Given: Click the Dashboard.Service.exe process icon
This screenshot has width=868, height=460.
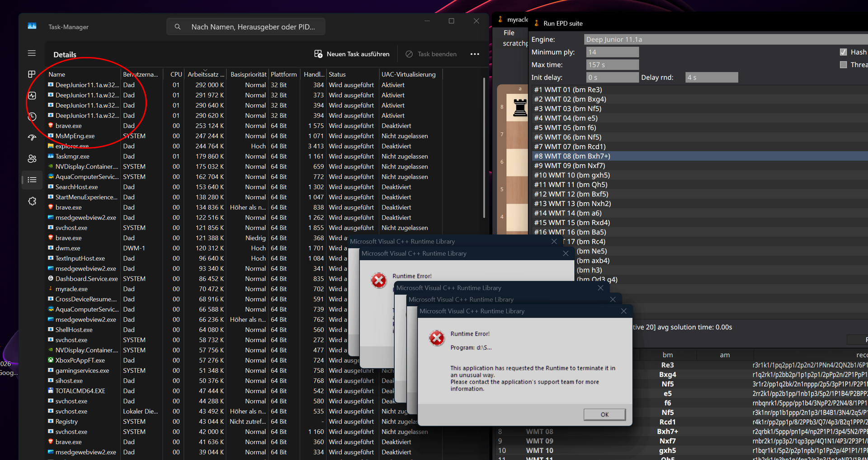Looking at the screenshot, I should (51, 279).
